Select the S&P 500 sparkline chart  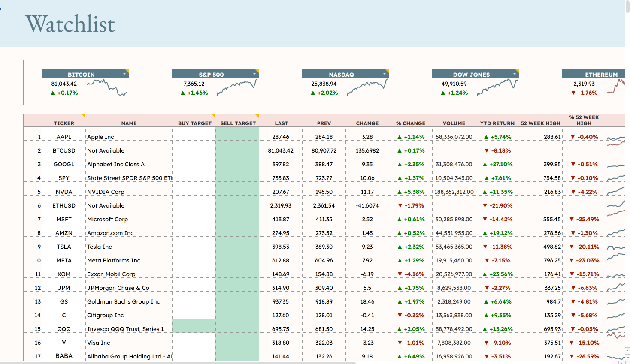(237, 87)
